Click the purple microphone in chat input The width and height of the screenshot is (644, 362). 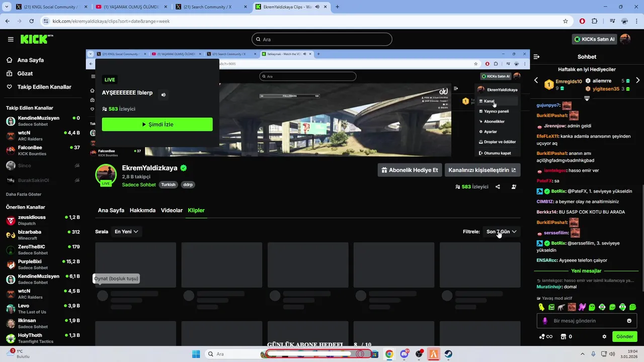545,321
